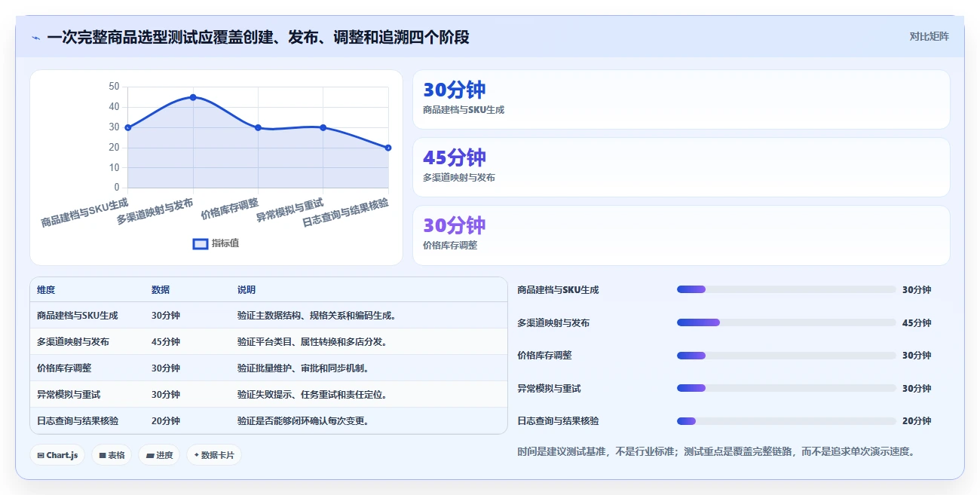980x495 pixels.
Task: Click the 45分钟 value next to progress bars
Action: [917, 322]
